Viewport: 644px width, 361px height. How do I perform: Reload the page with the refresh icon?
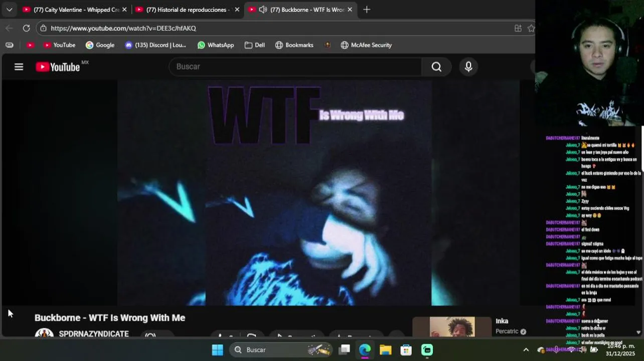pyautogui.click(x=26, y=28)
